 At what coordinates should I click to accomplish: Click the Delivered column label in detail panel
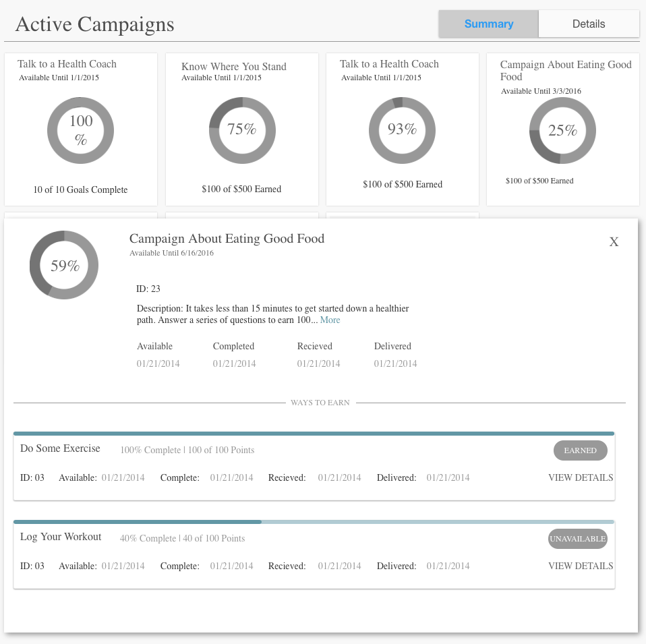pyautogui.click(x=392, y=346)
